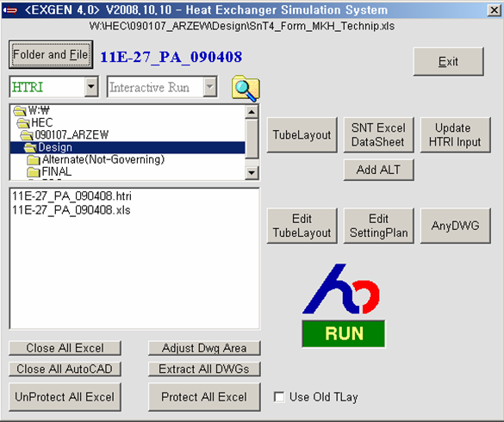Viewport: 504px width, 422px height.
Task: Select file 11E-27_PA_090408.htri
Action: pos(72,196)
